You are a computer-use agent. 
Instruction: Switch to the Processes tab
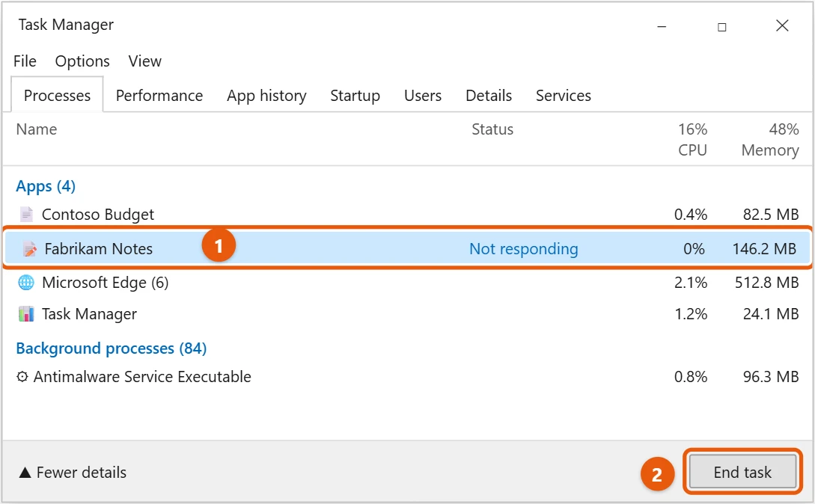(x=57, y=95)
